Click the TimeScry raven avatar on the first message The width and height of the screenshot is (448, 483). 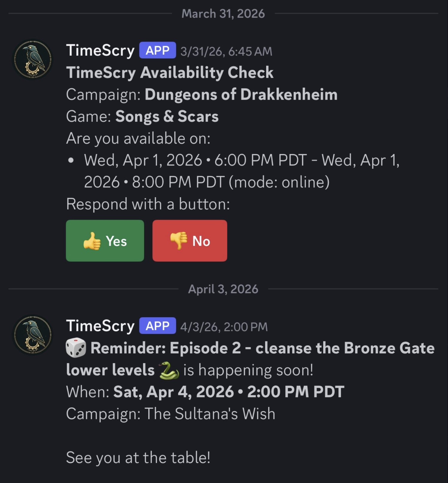click(x=33, y=60)
